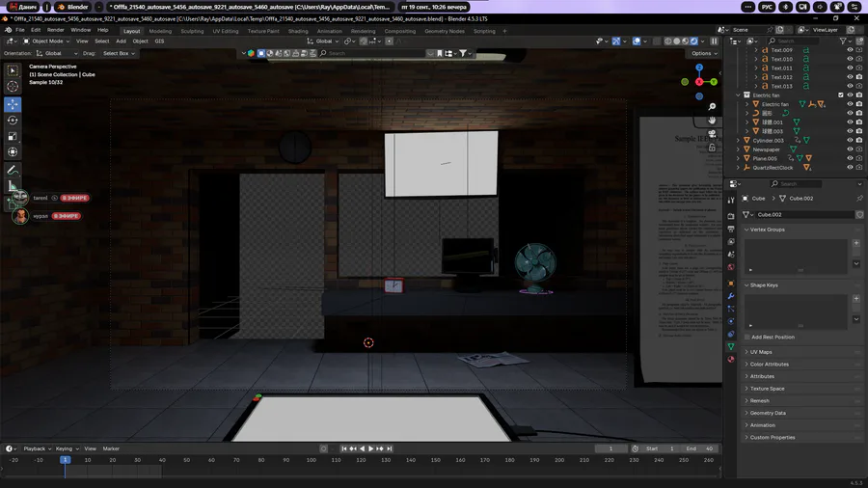Viewport: 868px width, 488px height.
Task: Open the Material properties tab
Action: tap(731, 360)
